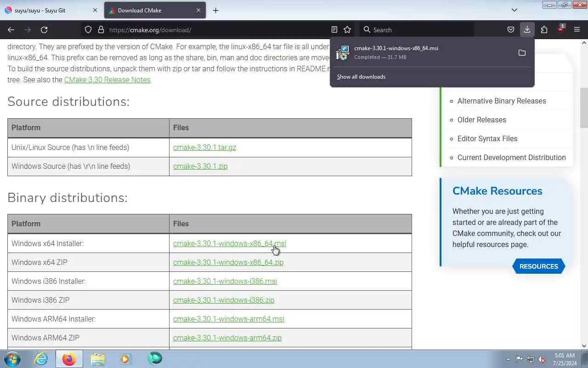Click the blue RESOURCES button
This screenshot has width=588, height=368.
point(538,266)
